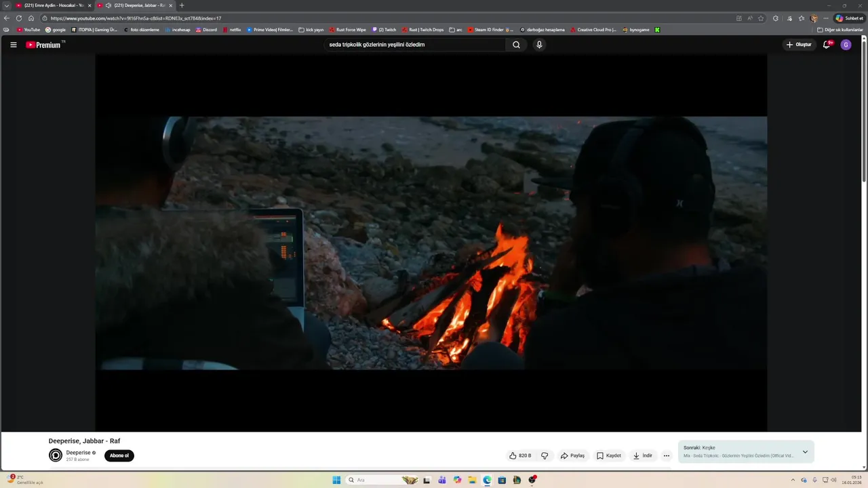Viewport: 868px width, 488px height.
Task: Open browser settings and more menu
Action: click(x=826, y=18)
